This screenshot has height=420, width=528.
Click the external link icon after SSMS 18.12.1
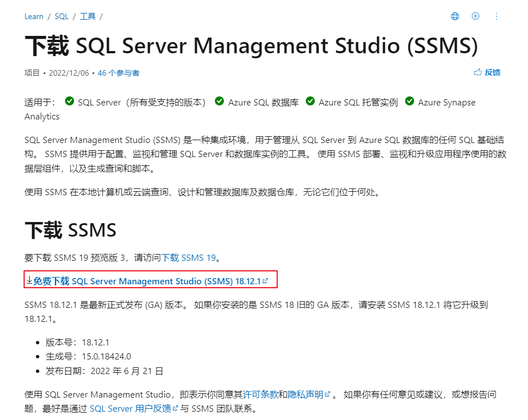[265, 279]
